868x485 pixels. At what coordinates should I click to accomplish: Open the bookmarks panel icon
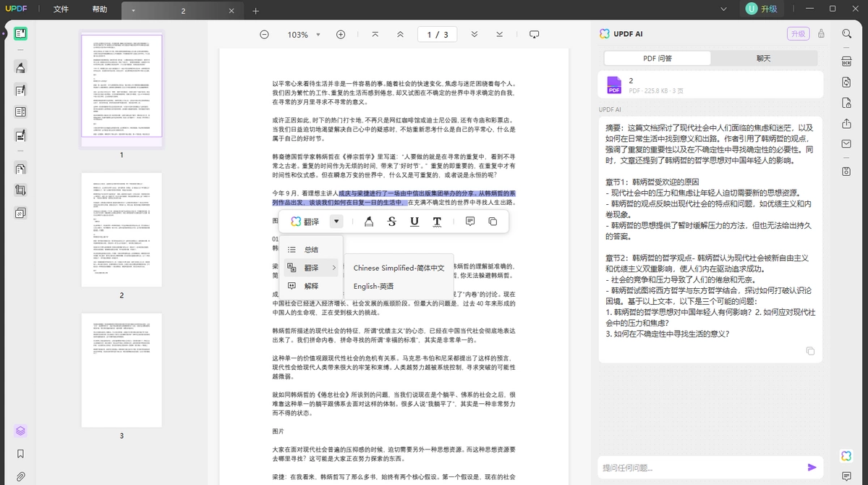coord(20,454)
